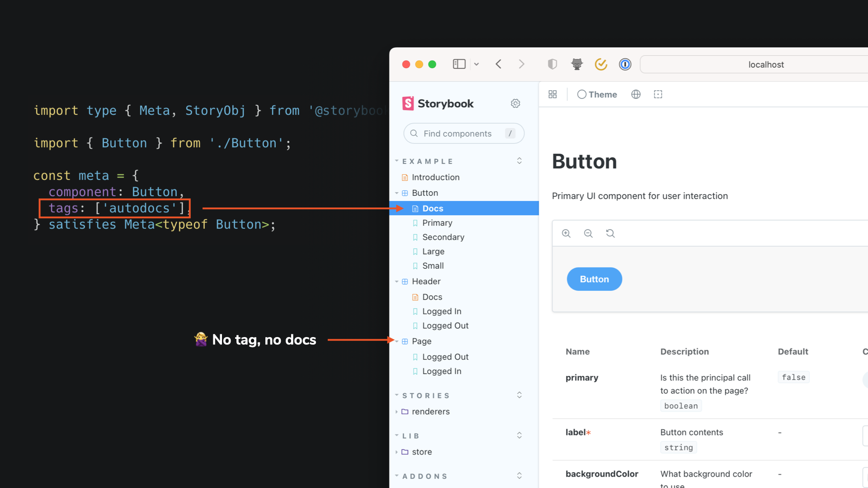Click the zoom-in magnifier icon
This screenshot has width=868, height=488.
[566, 234]
